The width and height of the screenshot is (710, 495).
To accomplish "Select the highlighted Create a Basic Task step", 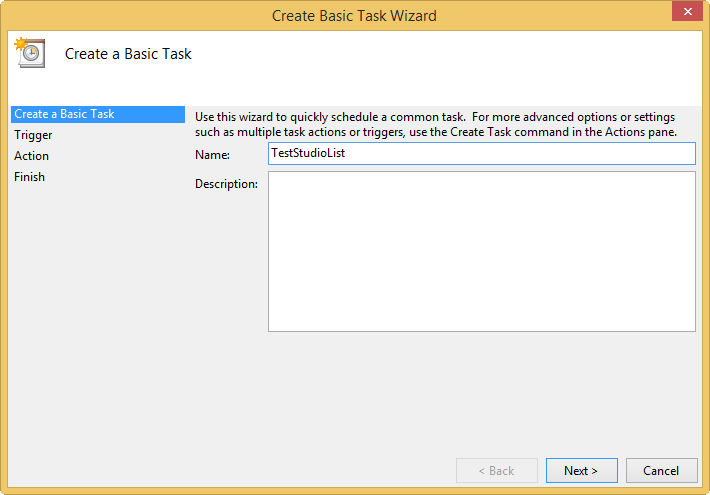I will [x=98, y=114].
